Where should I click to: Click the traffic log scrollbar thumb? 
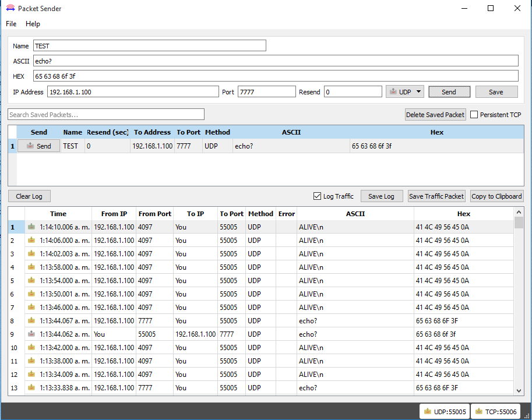tap(519, 223)
